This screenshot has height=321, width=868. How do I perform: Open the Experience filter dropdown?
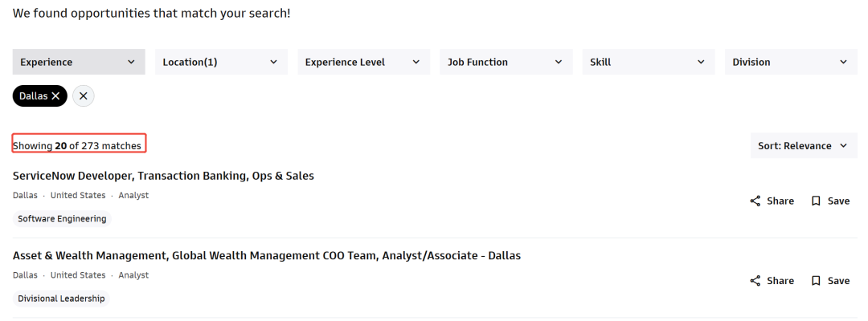click(x=79, y=62)
